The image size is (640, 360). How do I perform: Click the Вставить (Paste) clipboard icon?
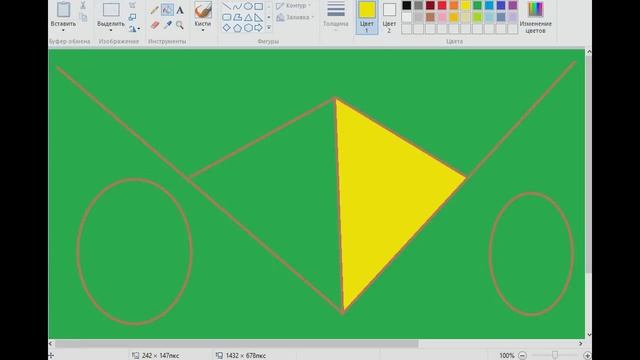tap(63, 9)
